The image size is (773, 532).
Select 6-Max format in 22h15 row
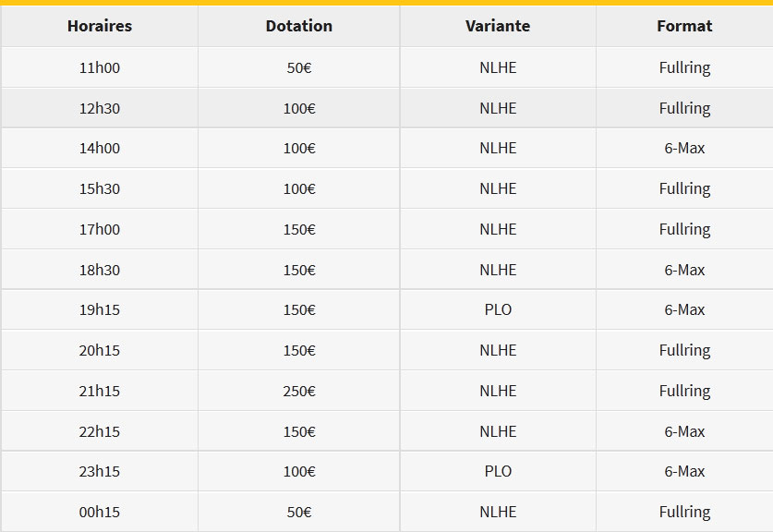coord(684,432)
